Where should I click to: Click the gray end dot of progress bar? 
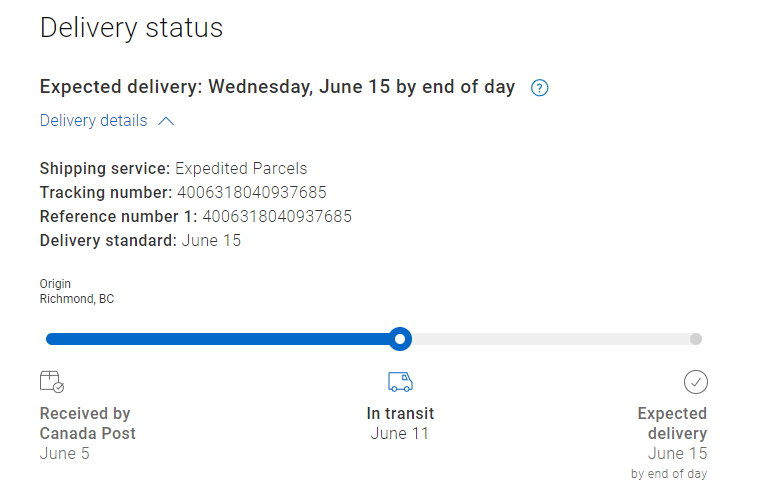(696, 339)
